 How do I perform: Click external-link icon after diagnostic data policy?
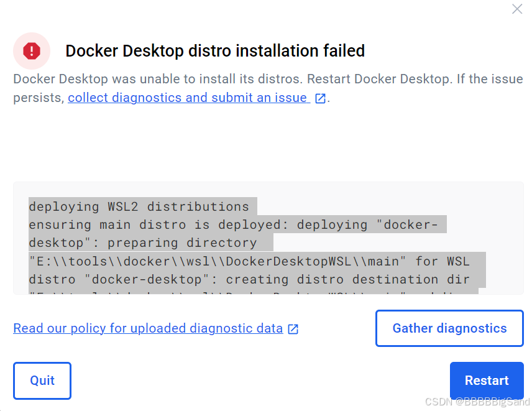tap(293, 329)
